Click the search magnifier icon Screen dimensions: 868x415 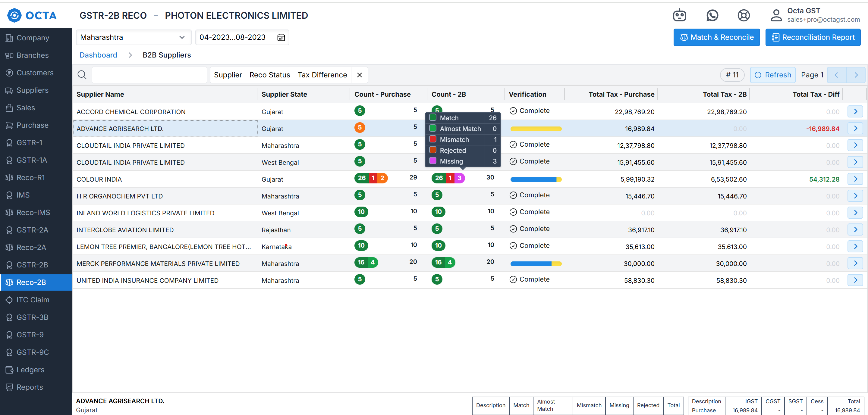pyautogui.click(x=82, y=75)
